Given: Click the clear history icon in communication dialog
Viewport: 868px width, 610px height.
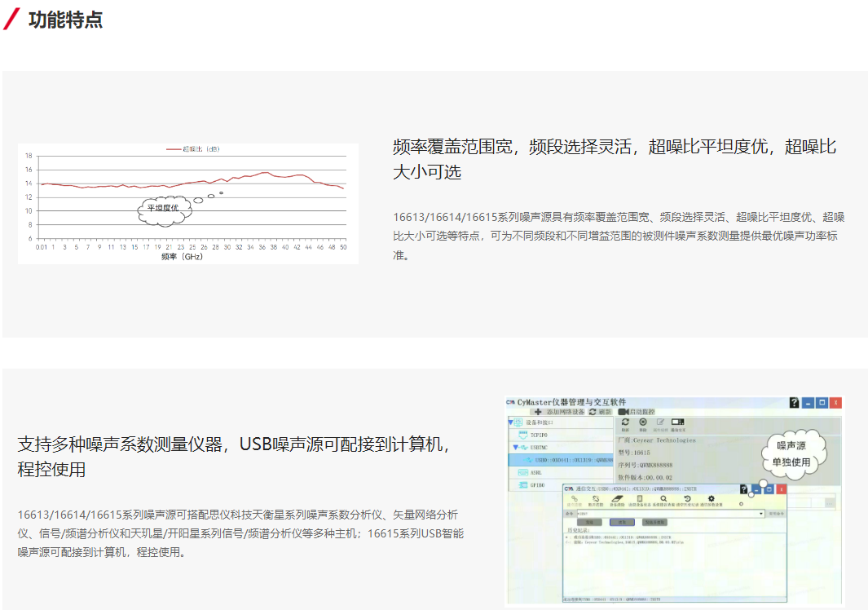Looking at the screenshot, I should click(687, 498).
